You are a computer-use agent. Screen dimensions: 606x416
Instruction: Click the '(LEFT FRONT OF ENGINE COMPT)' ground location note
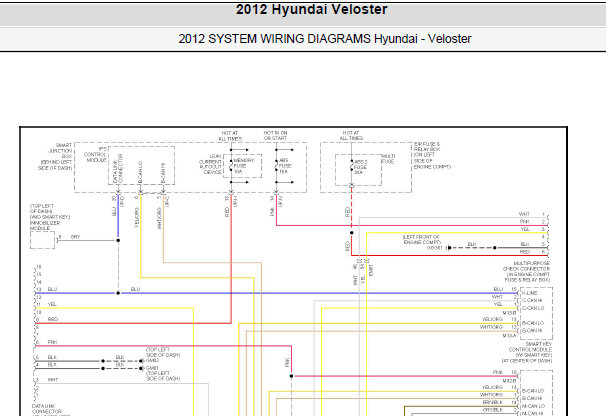pos(422,239)
